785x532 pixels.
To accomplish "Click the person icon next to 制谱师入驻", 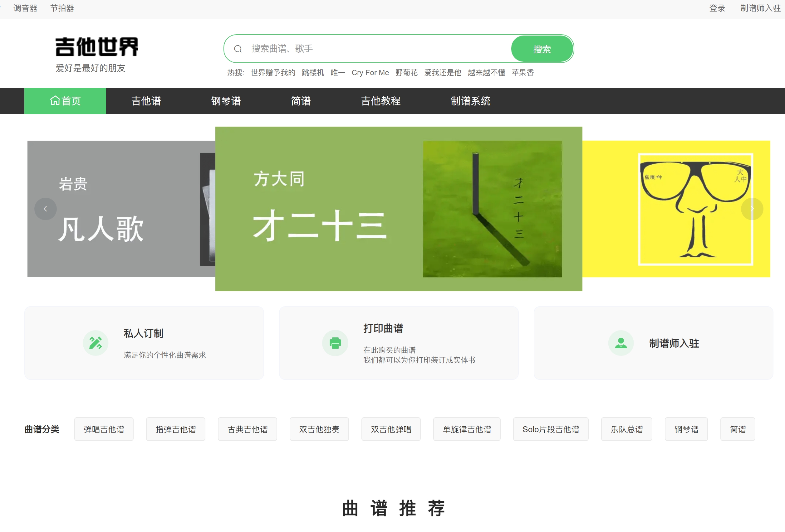I will tap(621, 343).
